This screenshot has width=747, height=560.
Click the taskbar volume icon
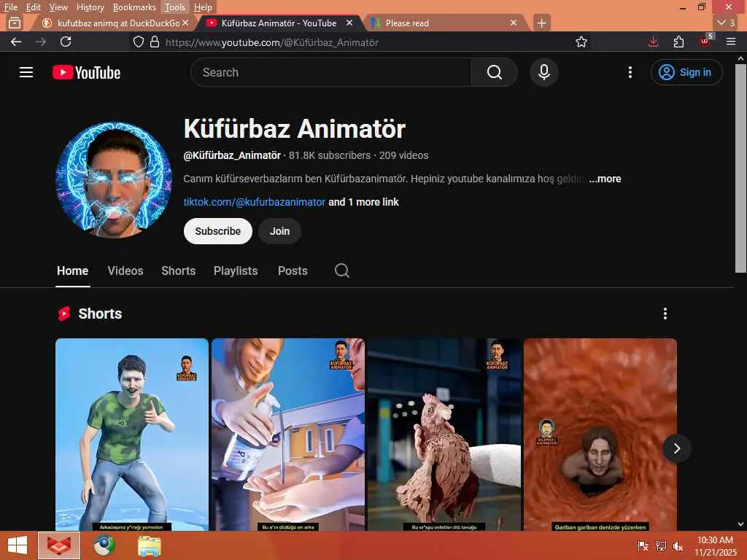click(678, 545)
